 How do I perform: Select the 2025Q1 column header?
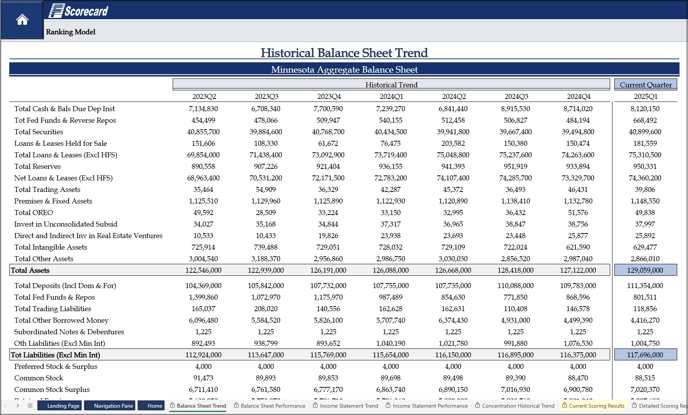[x=645, y=97]
